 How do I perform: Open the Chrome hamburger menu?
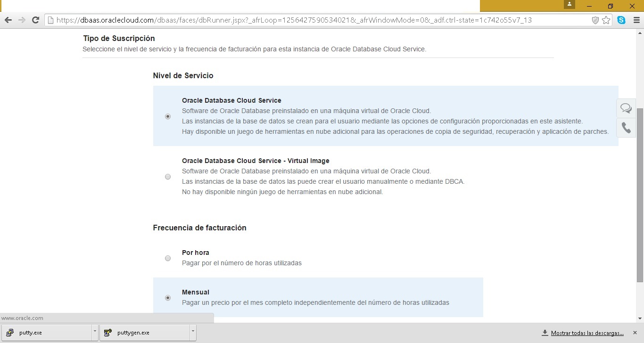[636, 20]
